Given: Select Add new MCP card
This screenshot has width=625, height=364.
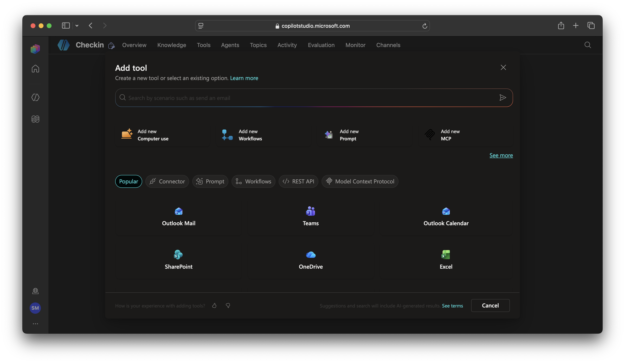Looking at the screenshot, I should point(466,135).
